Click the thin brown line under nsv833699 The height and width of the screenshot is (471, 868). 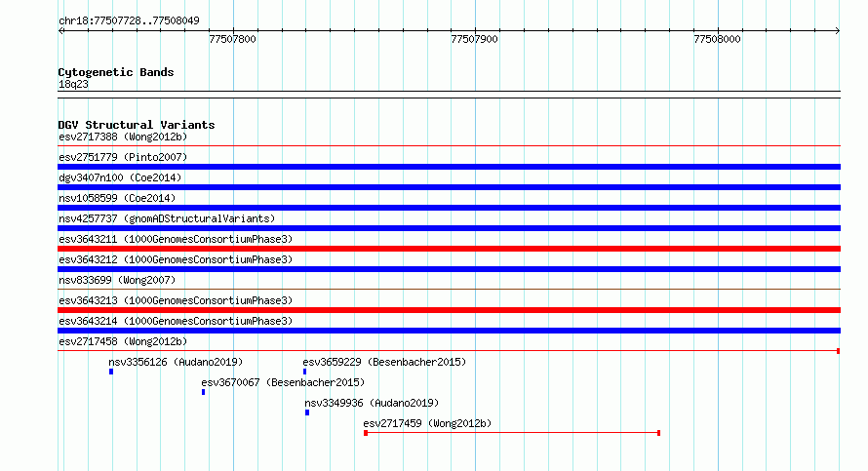[x=449, y=289]
